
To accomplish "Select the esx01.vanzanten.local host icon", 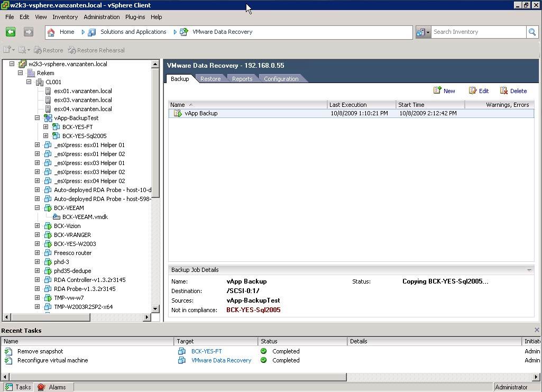I will pos(48,91).
